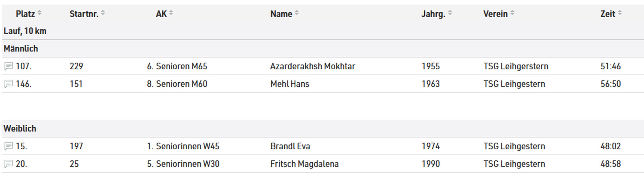Sort by Verein sort arrows
Screen dimensions: 644x189
512,13
